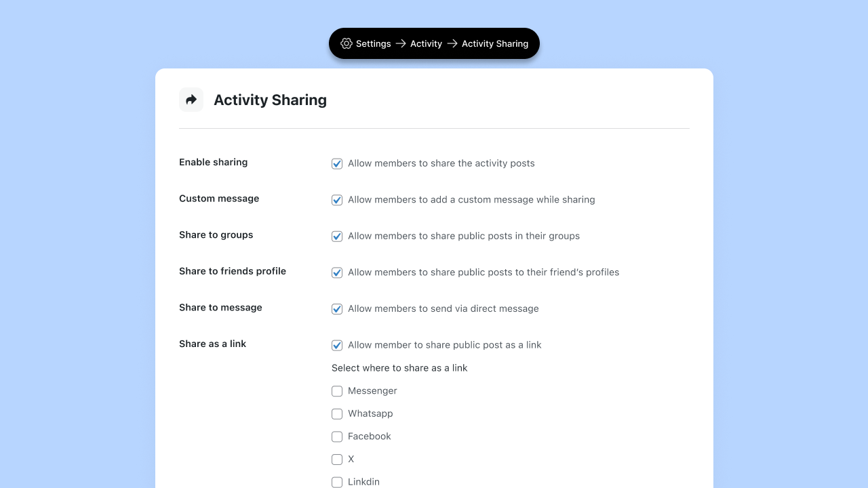Disable sharing posts to friend's profiles
Screen dimensions: 868x488
tap(337, 272)
